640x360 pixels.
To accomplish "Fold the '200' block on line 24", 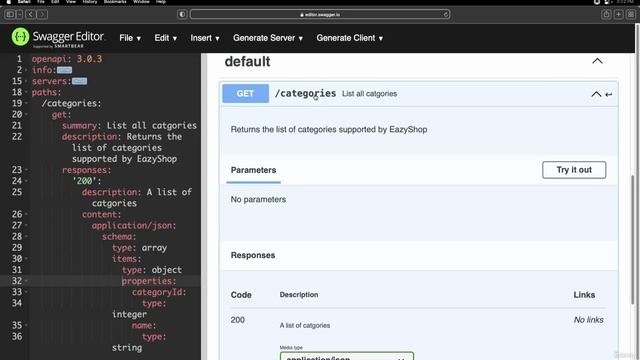I will [26, 181].
